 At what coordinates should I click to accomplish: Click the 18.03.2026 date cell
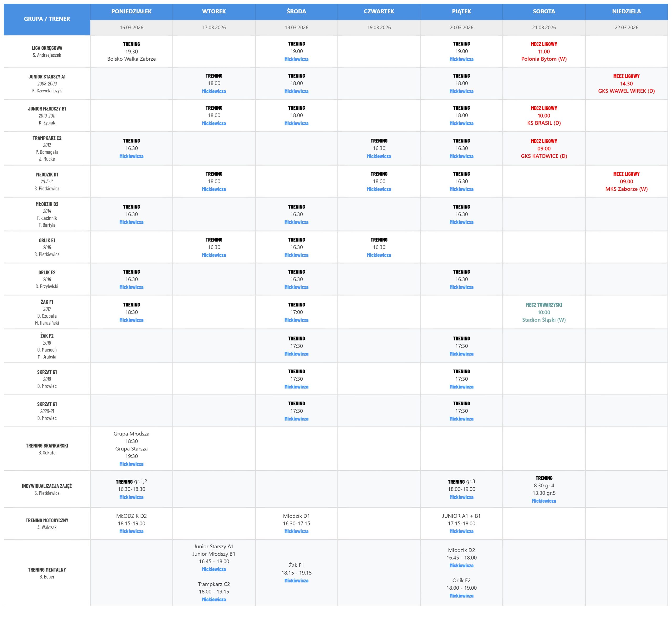[296, 28]
